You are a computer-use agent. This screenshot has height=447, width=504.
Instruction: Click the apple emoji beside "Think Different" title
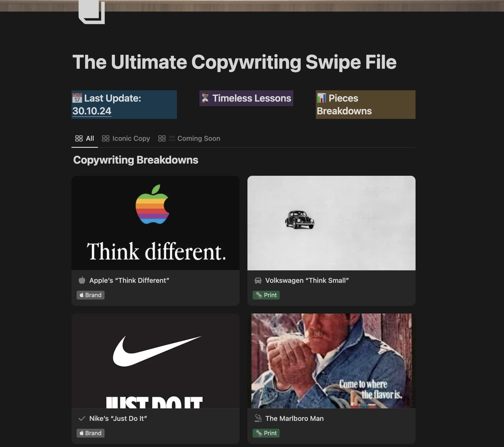81,280
